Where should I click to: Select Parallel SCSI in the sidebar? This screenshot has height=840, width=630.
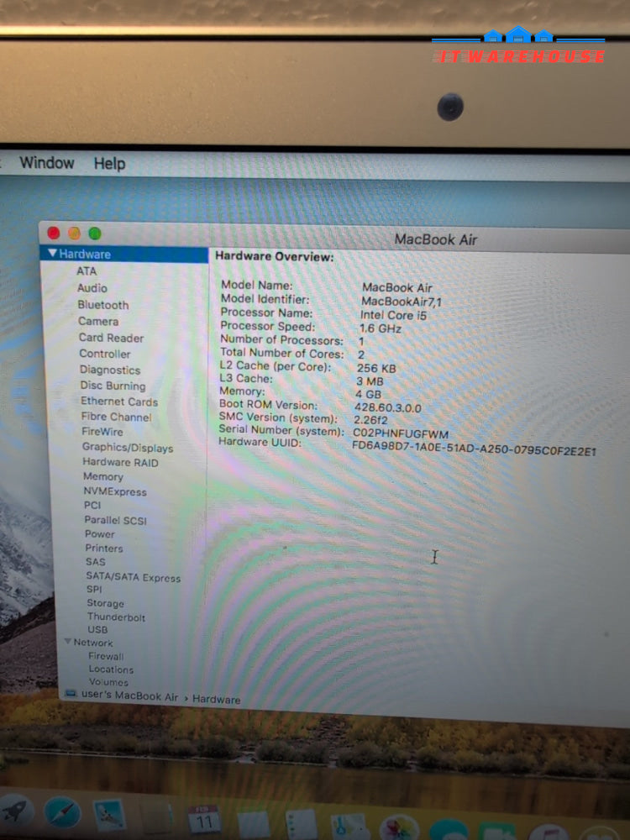(115, 520)
